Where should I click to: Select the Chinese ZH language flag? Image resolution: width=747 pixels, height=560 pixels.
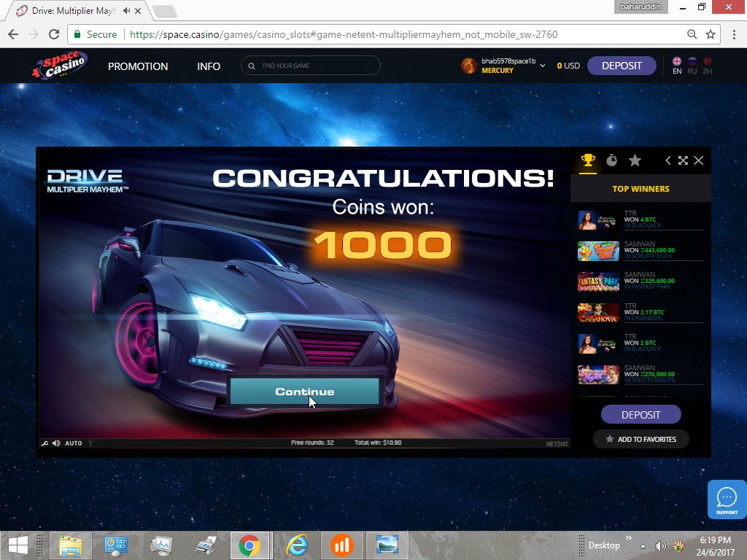707,66
